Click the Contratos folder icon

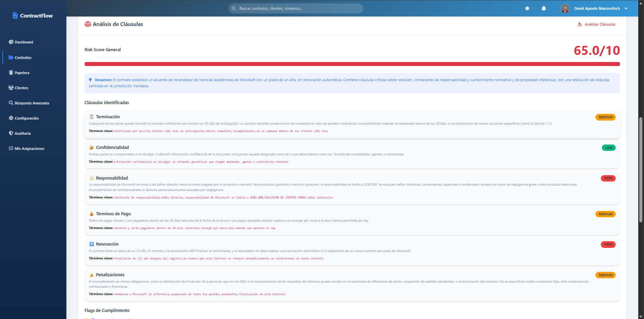click(x=11, y=57)
